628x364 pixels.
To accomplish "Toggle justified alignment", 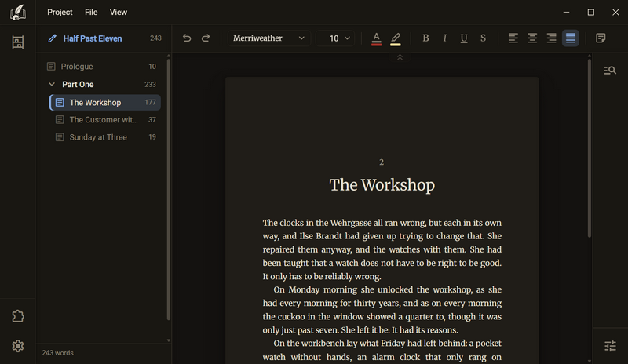I will [x=571, y=38].
